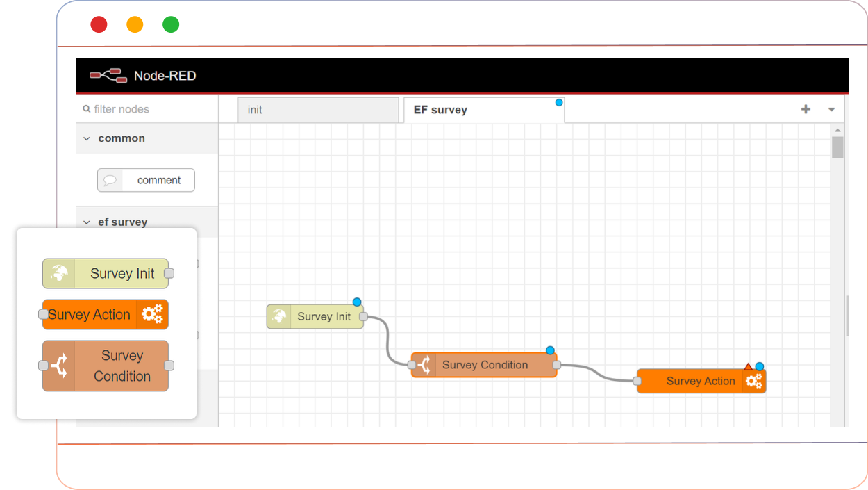Screen dimensions: 868x490
Task: Click the switch icon on the Survey Condition canvas node
Action: point(425,364)
